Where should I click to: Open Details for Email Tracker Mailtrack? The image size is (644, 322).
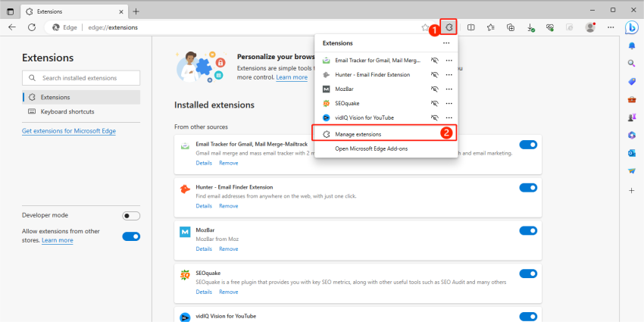[x=204, y=163]
